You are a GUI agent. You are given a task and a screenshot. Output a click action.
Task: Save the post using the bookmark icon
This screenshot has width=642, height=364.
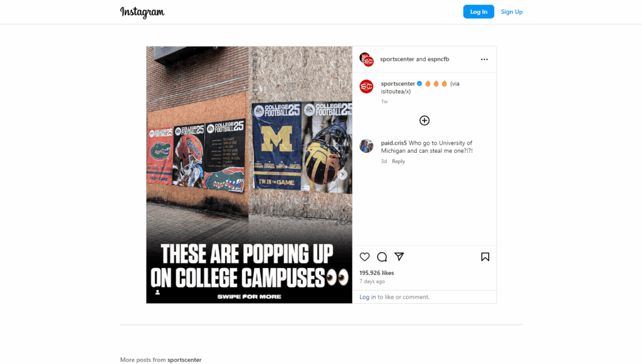[485, 256]
